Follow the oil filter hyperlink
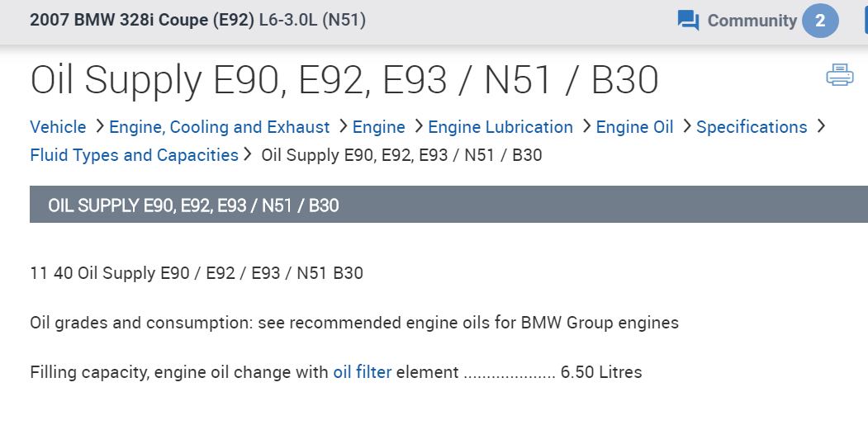 [363, 372]
